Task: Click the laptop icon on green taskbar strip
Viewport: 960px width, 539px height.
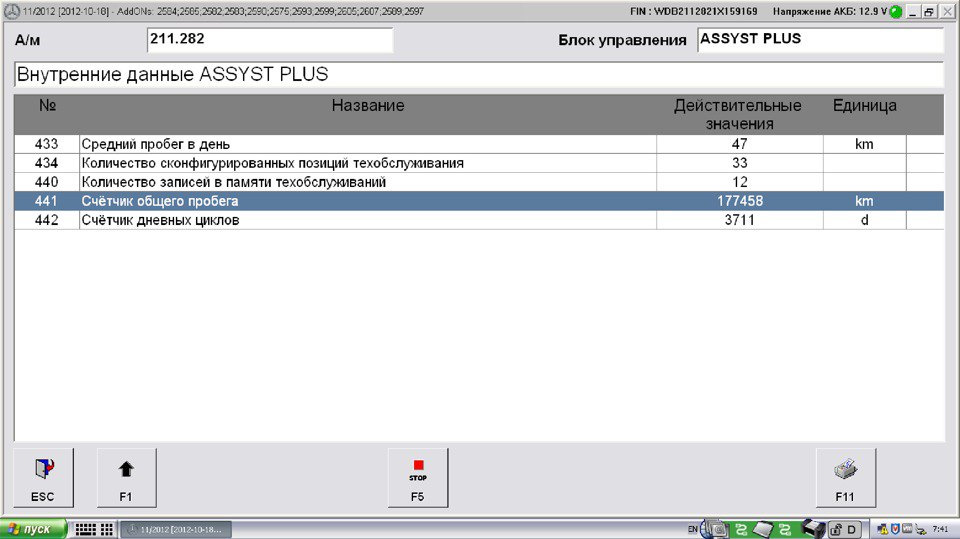Action: [x=763, y=529]
